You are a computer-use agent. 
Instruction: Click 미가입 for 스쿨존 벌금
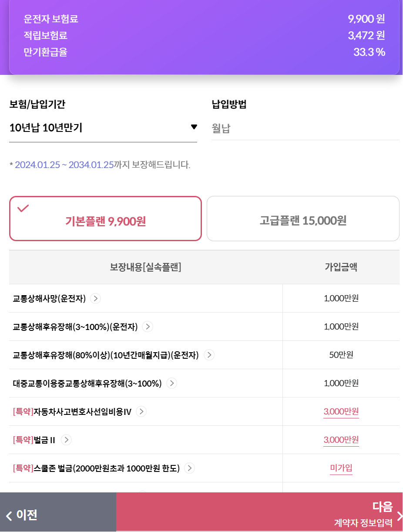(x=341, y=468)
